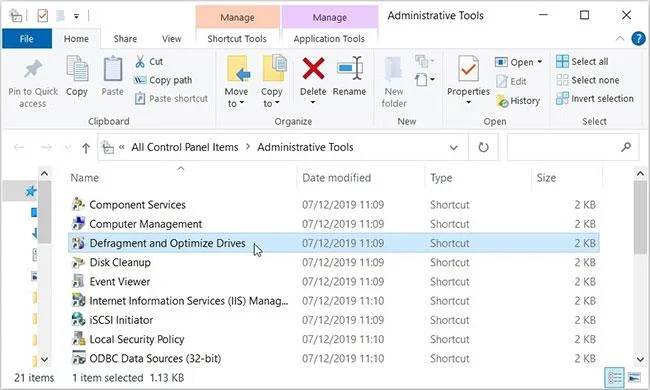650x390 pixels.
Task: Click Pin to Quick access icon
Action: coord(33,69)
